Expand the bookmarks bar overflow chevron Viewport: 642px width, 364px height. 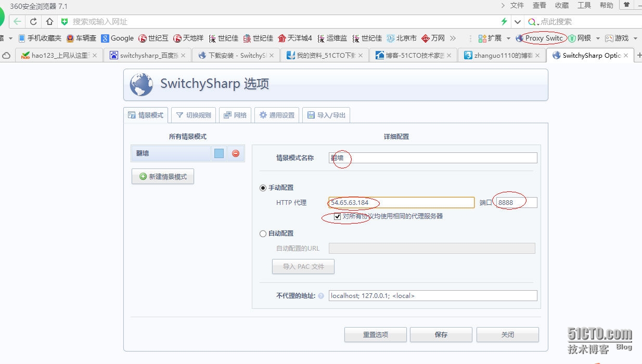(453, 38)
